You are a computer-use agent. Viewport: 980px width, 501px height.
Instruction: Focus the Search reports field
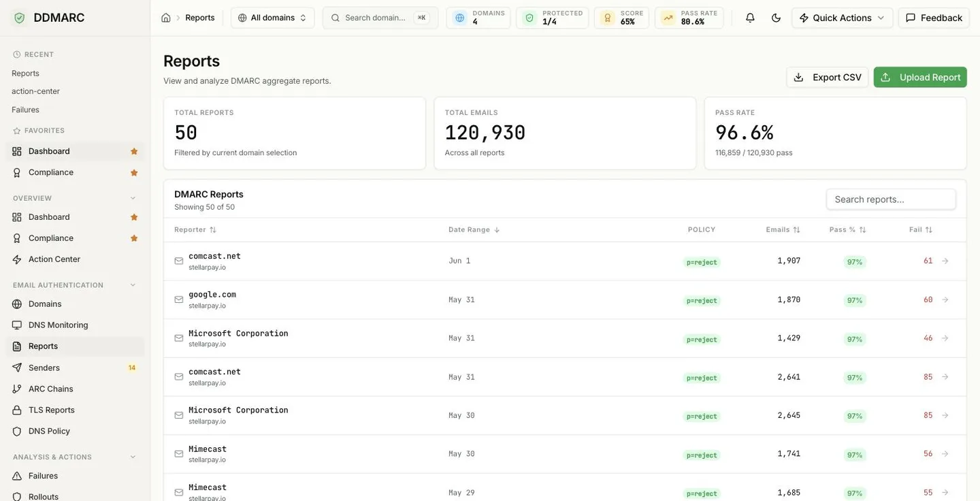[x=891, y=199]
